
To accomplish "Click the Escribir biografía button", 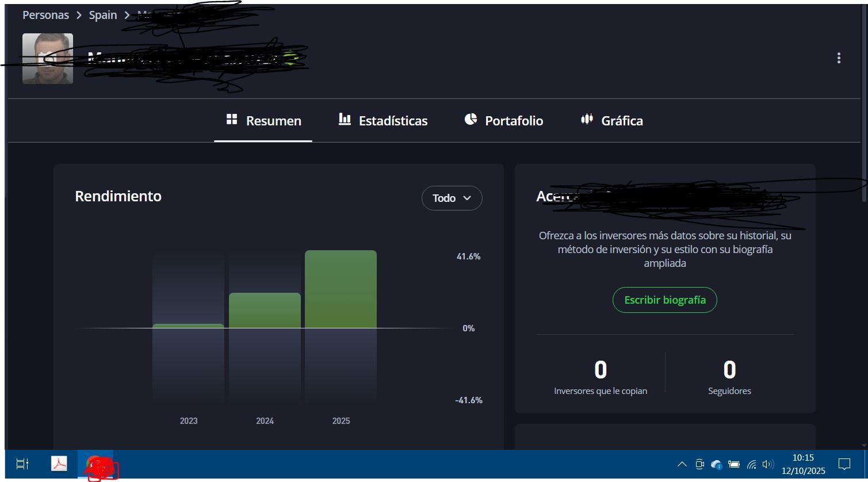I will coord(664,300).
